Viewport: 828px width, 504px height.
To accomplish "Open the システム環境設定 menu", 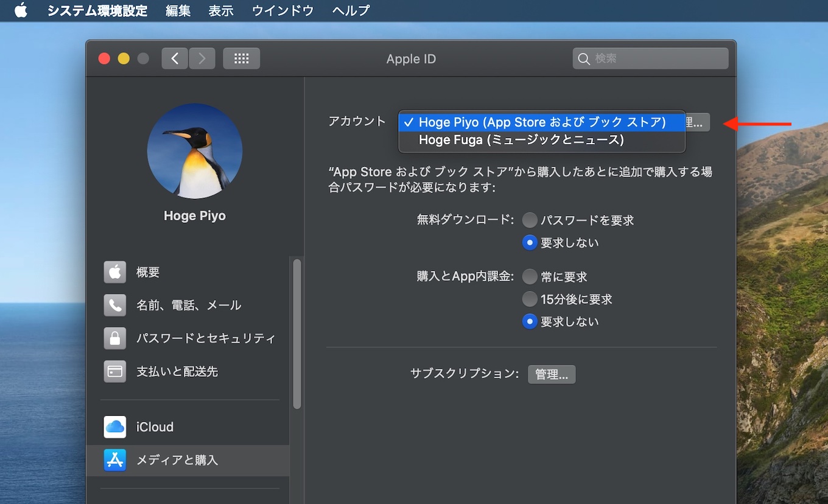I will tap(97, 10).
